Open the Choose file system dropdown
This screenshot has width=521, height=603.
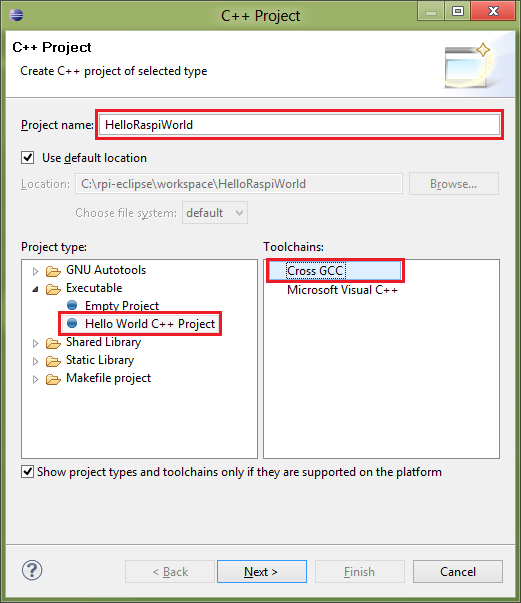[x=215, y=213]
